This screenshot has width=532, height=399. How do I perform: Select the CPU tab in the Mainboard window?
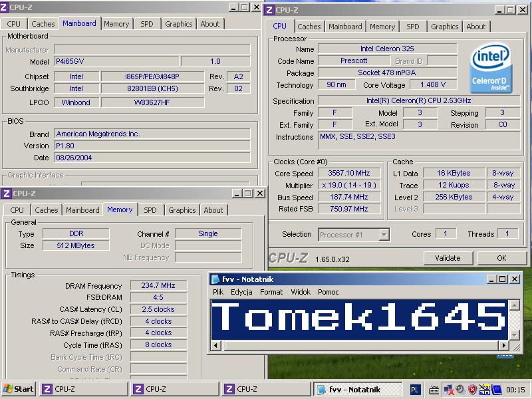pos(13,24)
